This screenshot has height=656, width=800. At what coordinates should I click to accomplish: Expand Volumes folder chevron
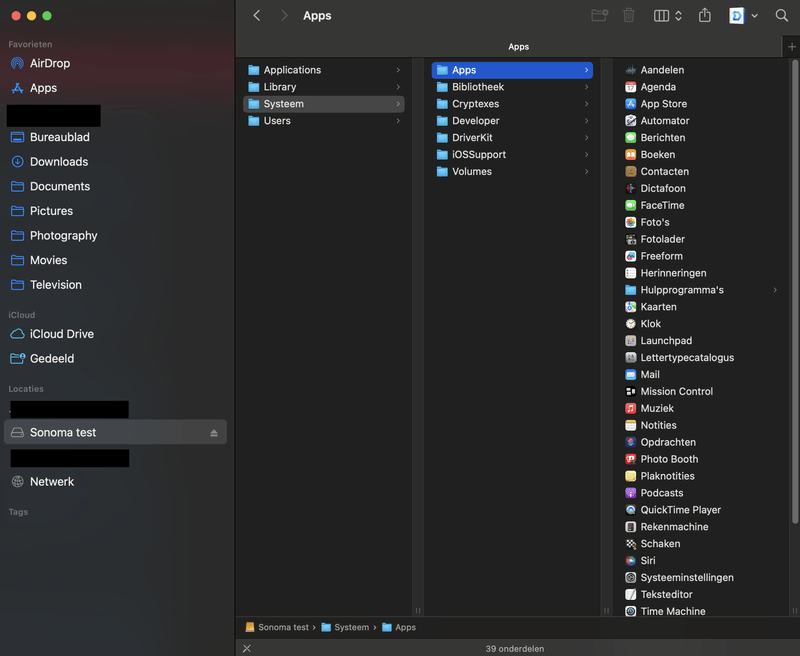pyautogui.click(x=586, y=171)
